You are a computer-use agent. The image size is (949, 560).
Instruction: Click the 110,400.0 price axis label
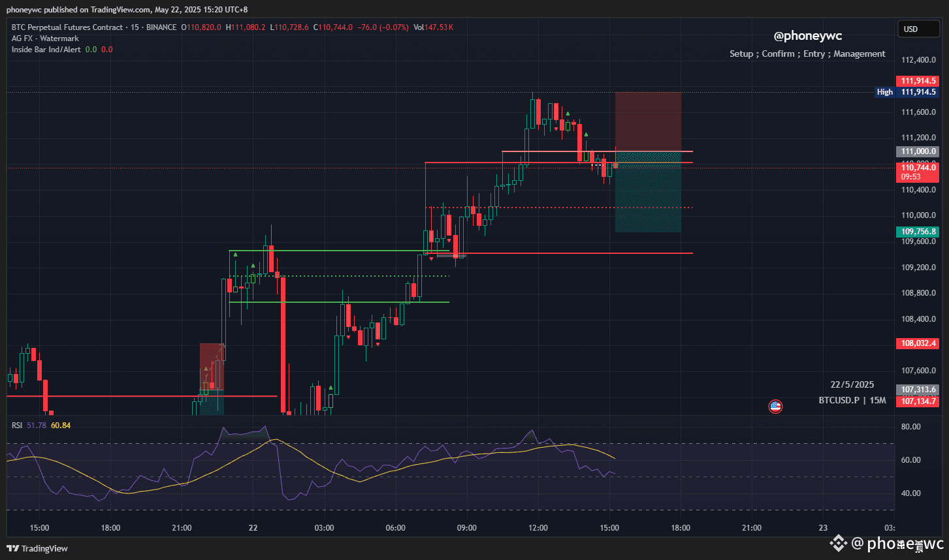(x=918, y=190)
